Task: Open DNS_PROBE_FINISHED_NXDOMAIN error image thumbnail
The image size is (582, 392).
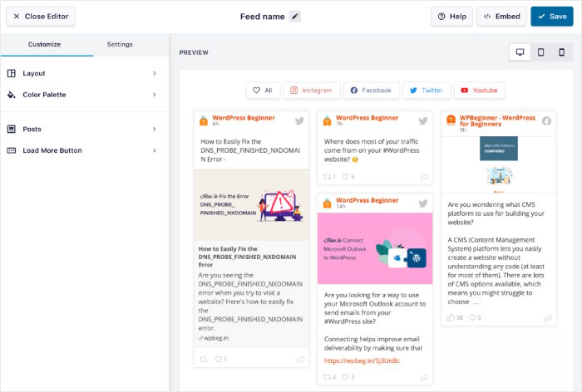Action: click(x=251, y=204)
